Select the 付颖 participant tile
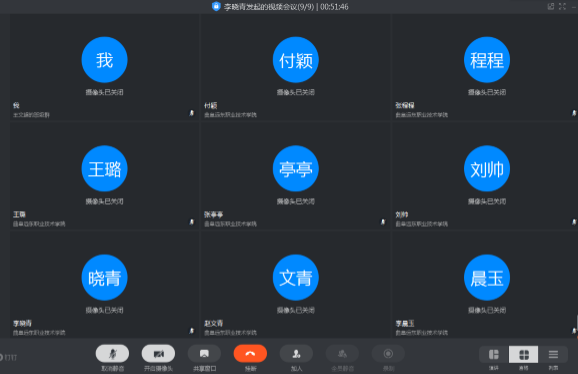The image size is (578, 374). click(295, 67)
